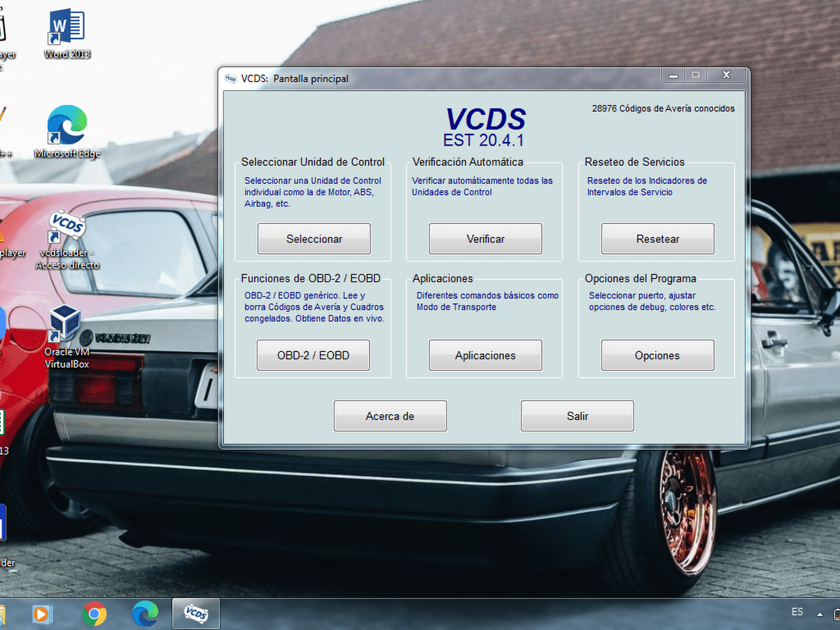This screenshot has height=630, width=840.
Task: Click the media player taskbar icon
Action: click(x=42, y=614)
